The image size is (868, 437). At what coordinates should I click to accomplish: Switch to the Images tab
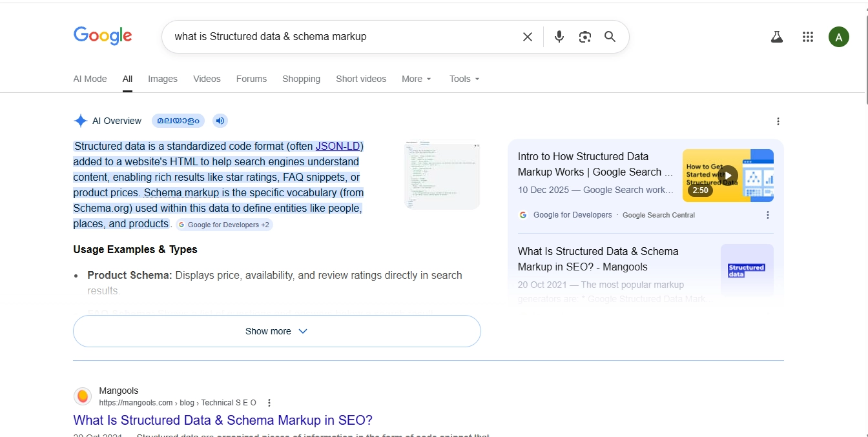(163, 79)
